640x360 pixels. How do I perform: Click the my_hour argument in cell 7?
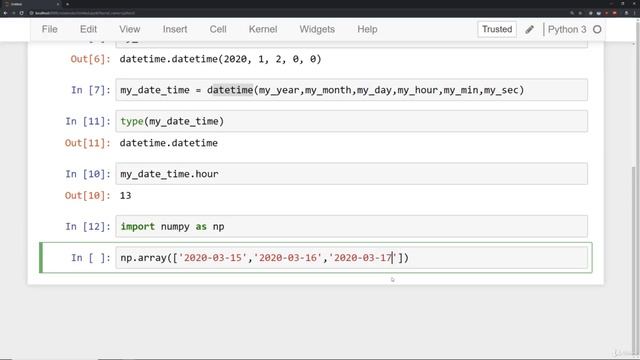coord(418,90)
